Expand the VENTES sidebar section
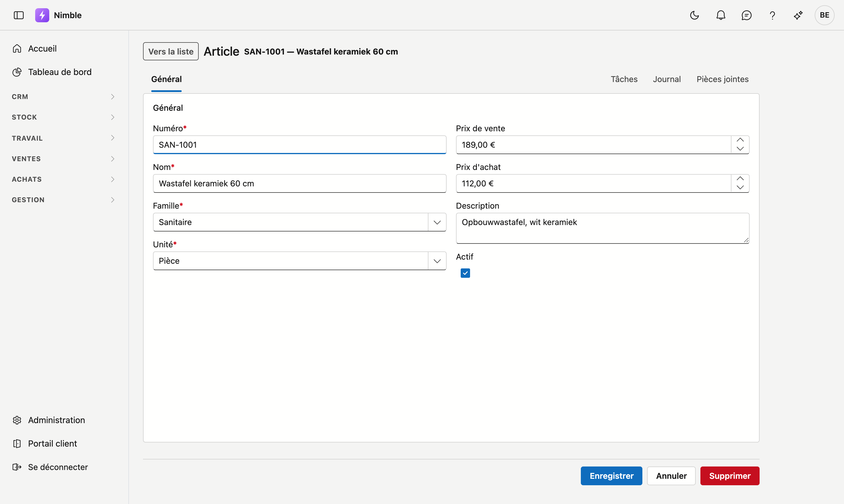 pos(64,159)
